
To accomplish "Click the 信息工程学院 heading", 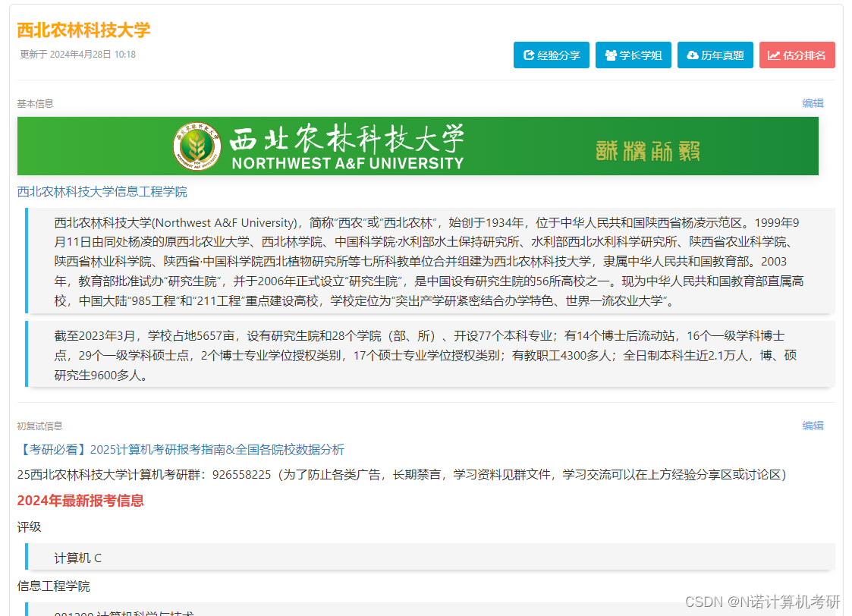I will 53,586.
